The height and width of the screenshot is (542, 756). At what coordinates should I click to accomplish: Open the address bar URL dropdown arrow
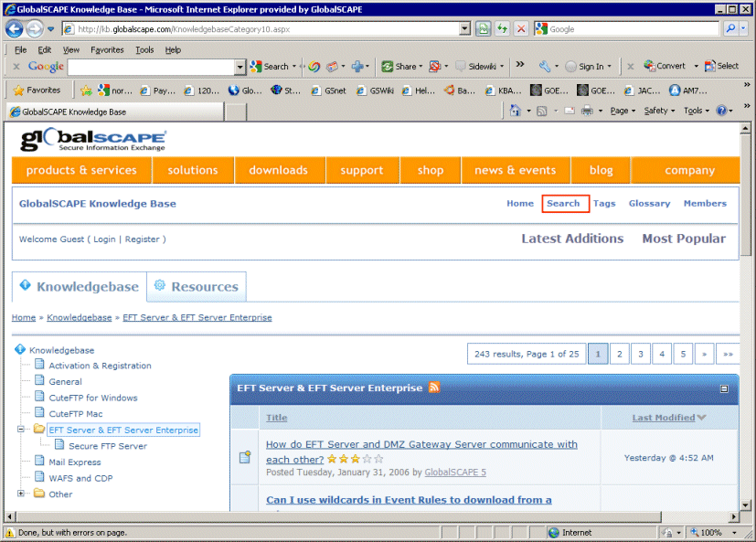pyautogui.click(x=464, y=29)
